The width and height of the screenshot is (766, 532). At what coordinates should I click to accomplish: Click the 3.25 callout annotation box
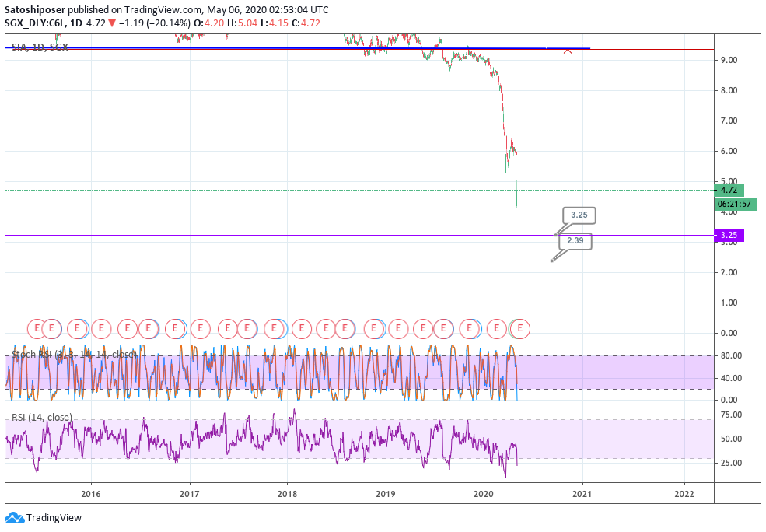(579, 215)
